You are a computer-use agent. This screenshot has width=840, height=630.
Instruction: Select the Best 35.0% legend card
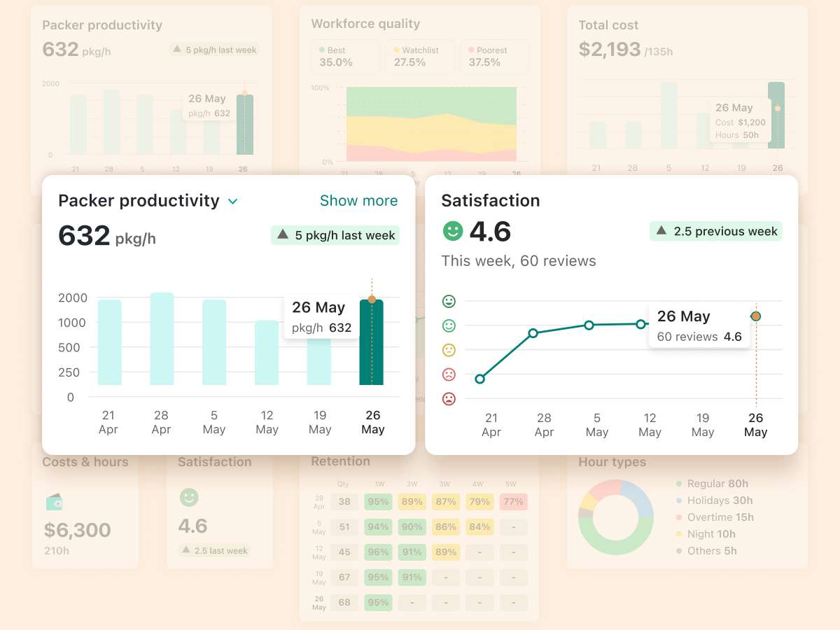[x=345, y=57]
